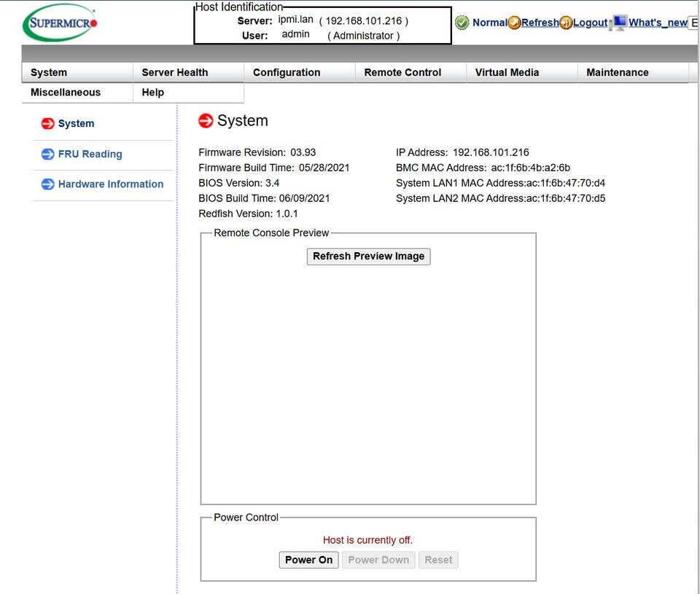Click the disabled Power Down button
700x594 pixels.
coord(378,560)
